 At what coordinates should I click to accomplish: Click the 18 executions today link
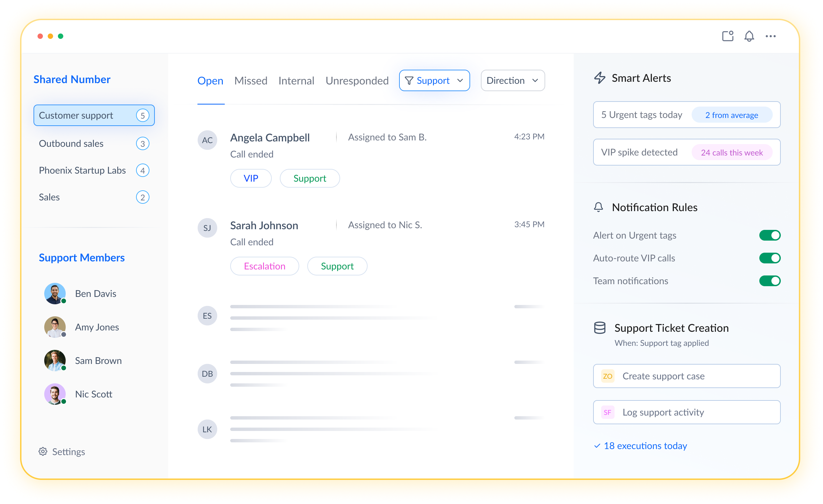645,446
